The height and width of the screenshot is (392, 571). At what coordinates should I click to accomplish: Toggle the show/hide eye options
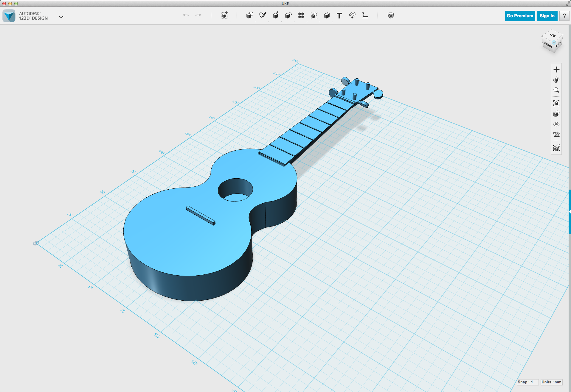point(556,124)
